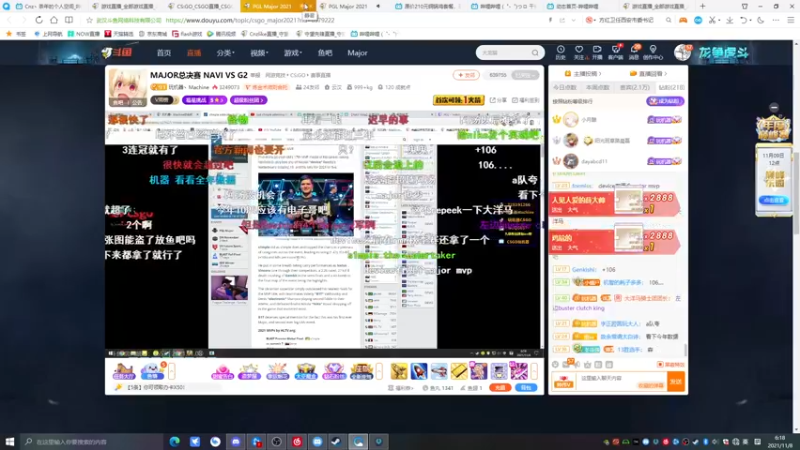Switch to the 本周贡献 ranking tab
Screen dimensions: 800x450
pos(597,87)
